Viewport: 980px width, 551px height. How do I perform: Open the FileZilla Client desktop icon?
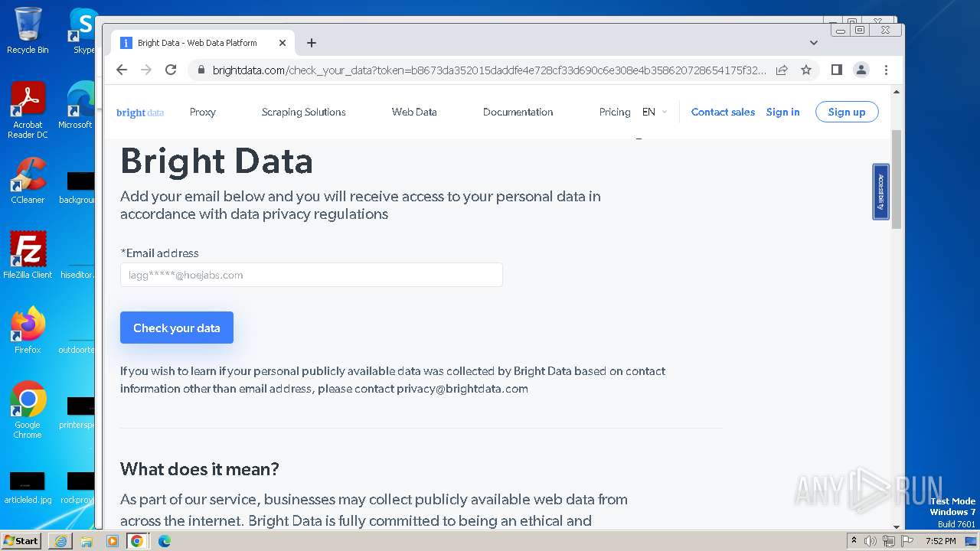pos(28,256)
